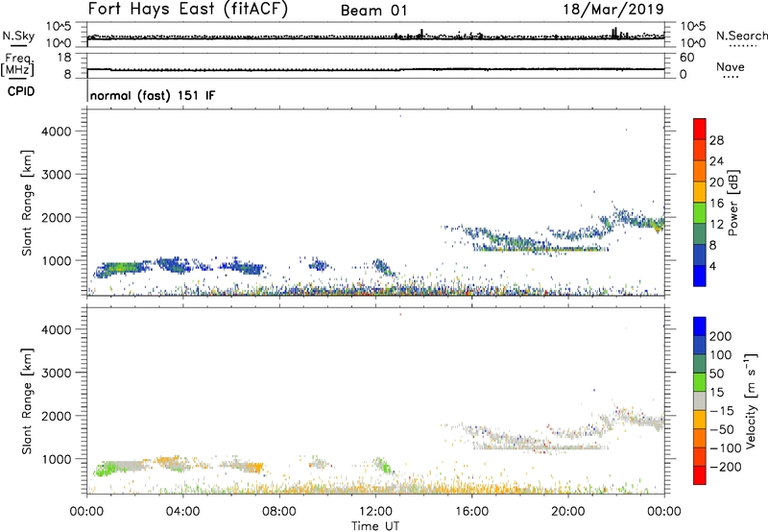Click the '16' power scale value
Image resolution: width=768 pixels, height=532 pixels.
(x=716, y=204)
